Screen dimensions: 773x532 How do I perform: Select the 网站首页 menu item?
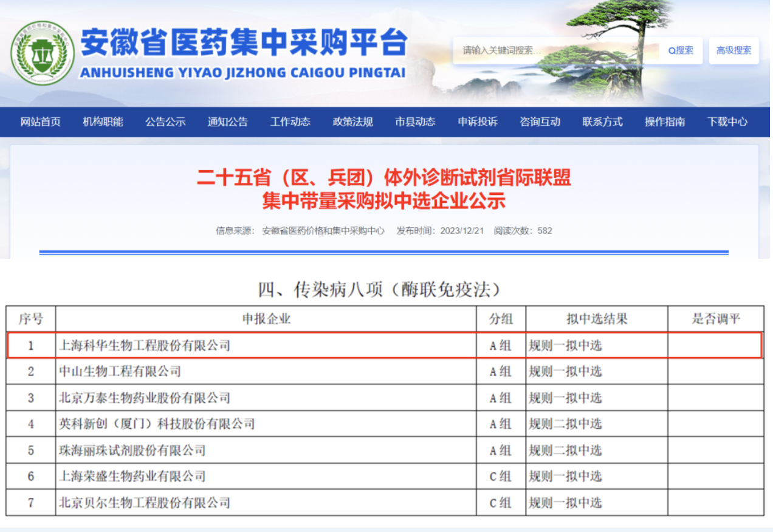click(x=40, y=121)
